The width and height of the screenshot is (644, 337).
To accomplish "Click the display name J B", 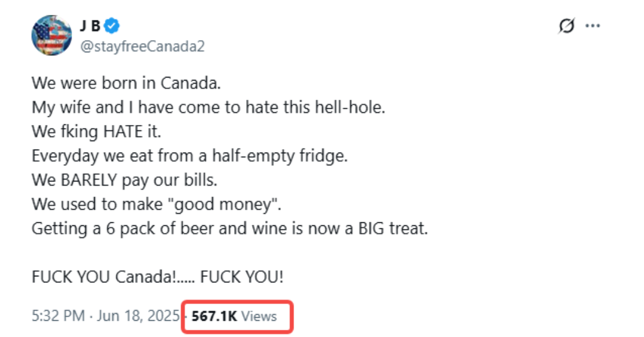I will (90, 26).
